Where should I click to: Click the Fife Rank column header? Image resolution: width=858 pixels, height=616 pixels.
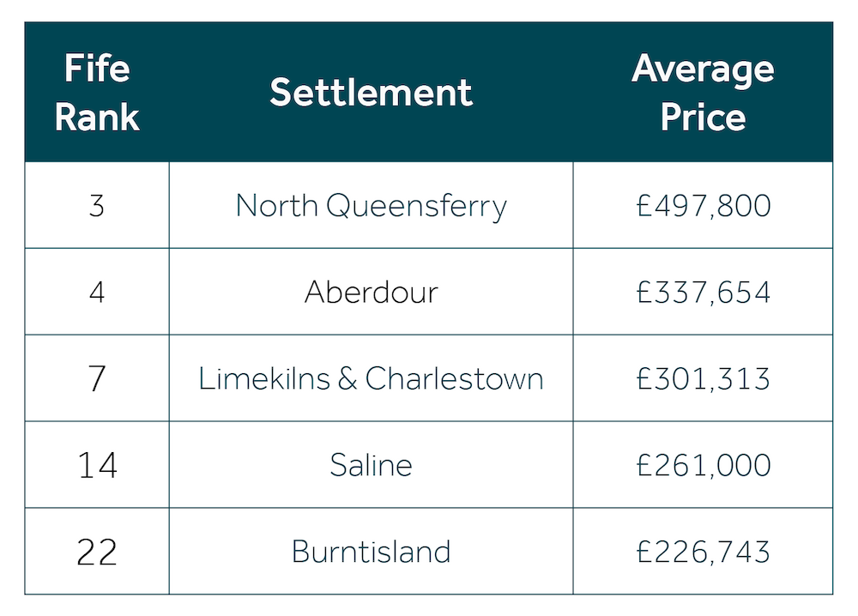tap(97, 92)
